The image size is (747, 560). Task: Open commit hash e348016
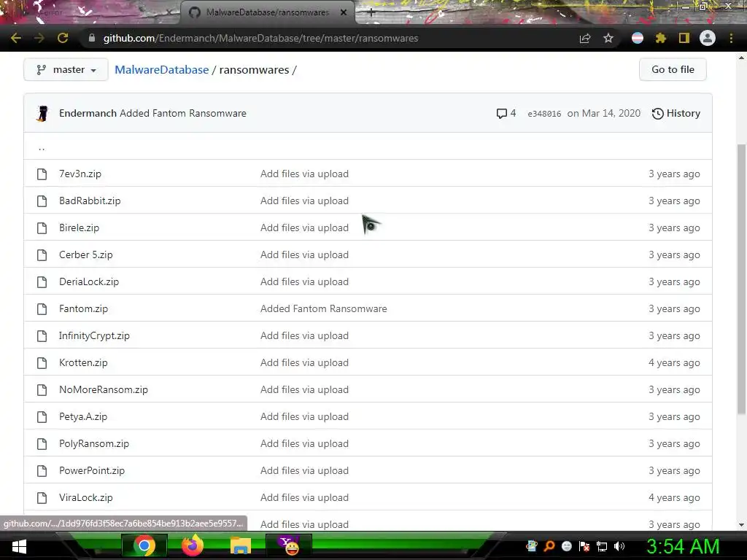click(544, 114)
